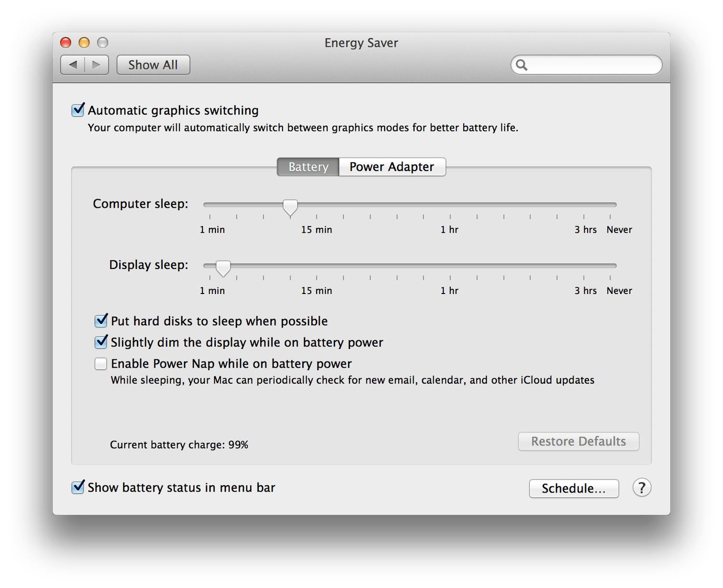The height and width of the screenshot is (588, 723).
Task: Click the magnifying glass search icon
Action: [x=522, y=65]
